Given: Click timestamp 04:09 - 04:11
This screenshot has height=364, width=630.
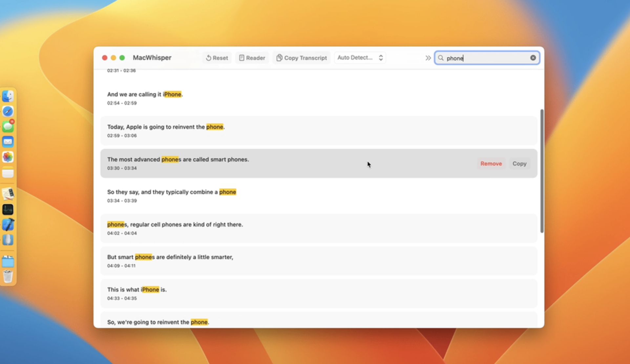Looking at the screenshot, I should [x=121, y=266].
